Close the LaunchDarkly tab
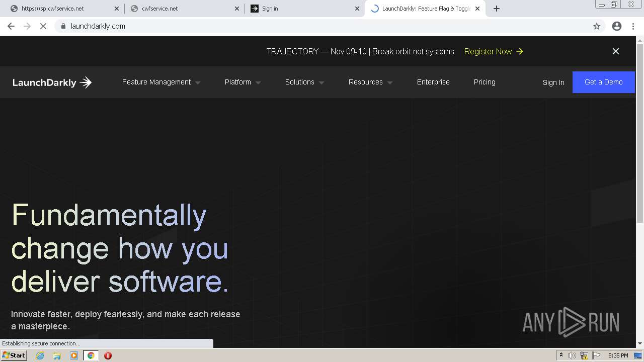This screenshot has width=644, height=362. [x=477, y=9]
